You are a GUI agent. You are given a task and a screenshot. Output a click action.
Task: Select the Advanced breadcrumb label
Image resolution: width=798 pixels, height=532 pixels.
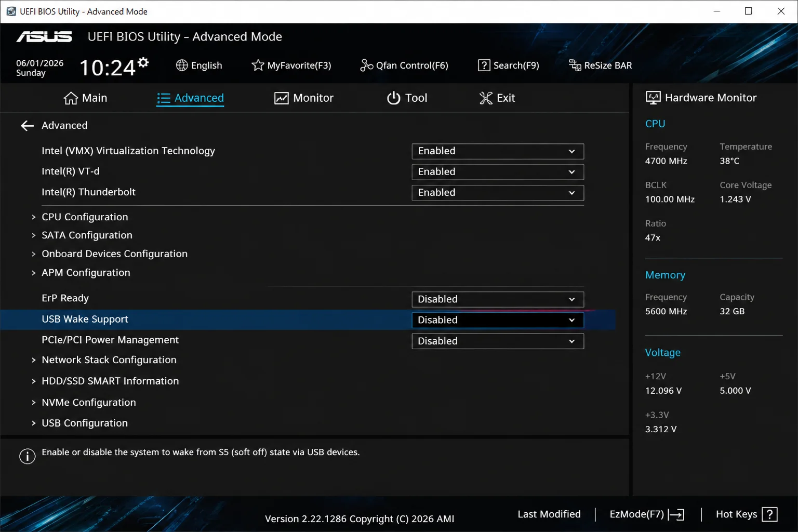(64, 125)
